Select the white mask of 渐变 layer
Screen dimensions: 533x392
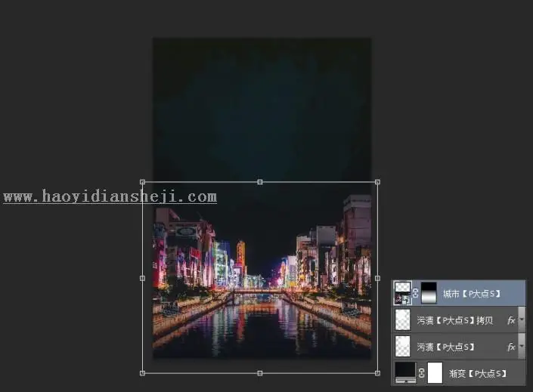435,372
